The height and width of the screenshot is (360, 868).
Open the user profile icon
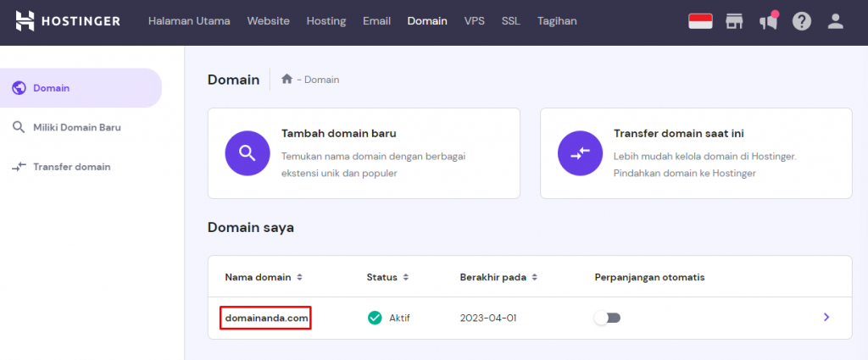point(836,21)
